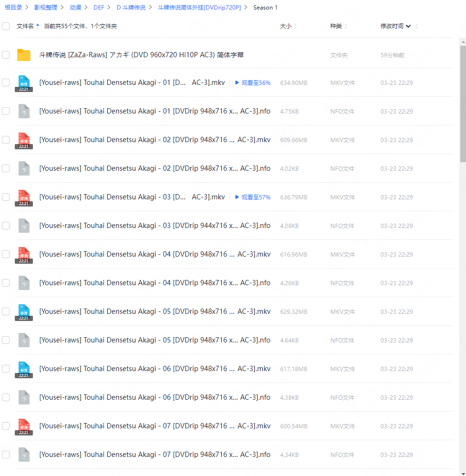This screenshot has height=476, width=466.
Task: Toggle the select-all checkbox in the header
Action: 6,26
